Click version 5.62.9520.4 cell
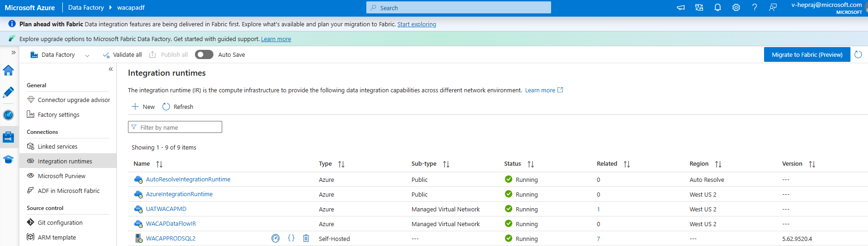Viewport: 868px width, 246px height. [797, 239]
